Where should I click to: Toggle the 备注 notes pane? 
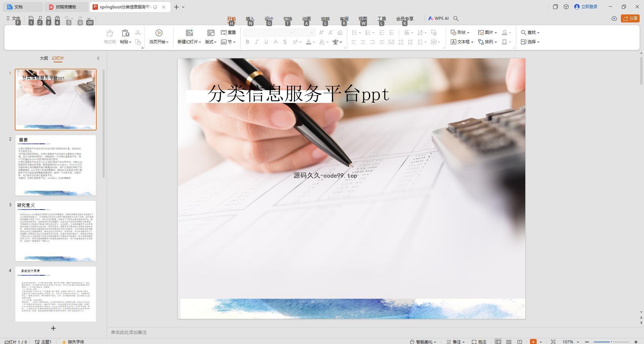455,342
